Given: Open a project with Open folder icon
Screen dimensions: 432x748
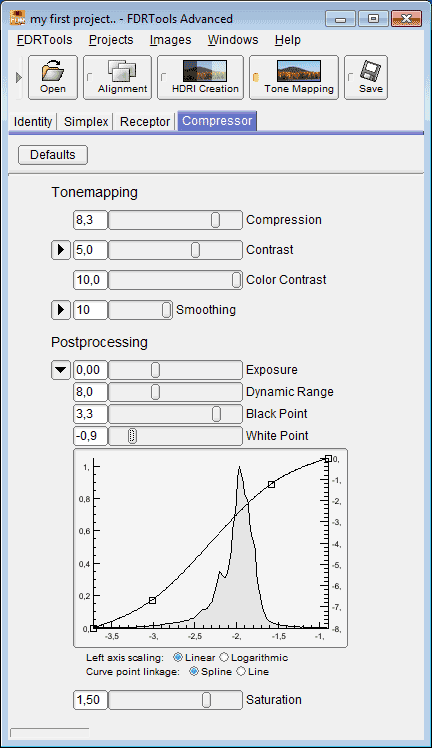Looking at the screenshot, I should pos(53,77).
